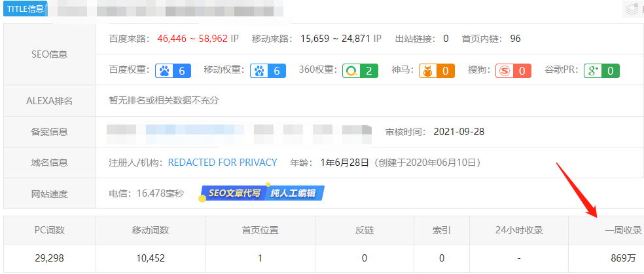Click the Google PR badge showing 0

click(601, 71)
